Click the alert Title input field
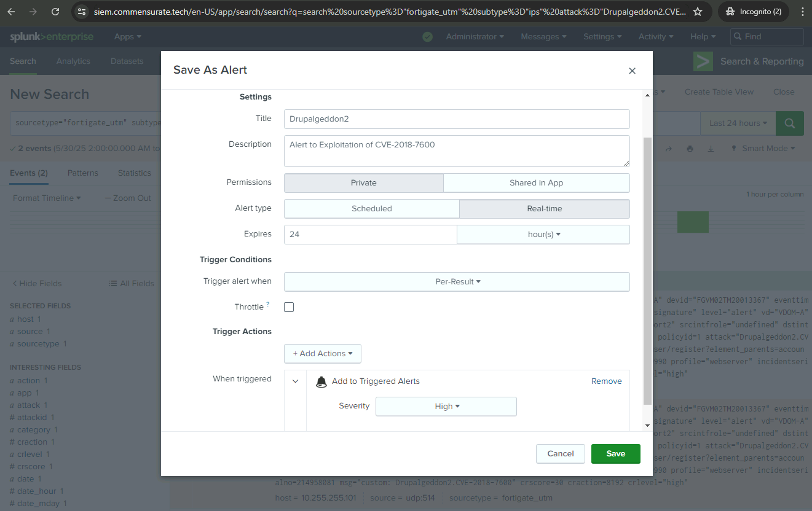Image resolution: width=812 pixels, height=511 pixels. tap(457, 119)
